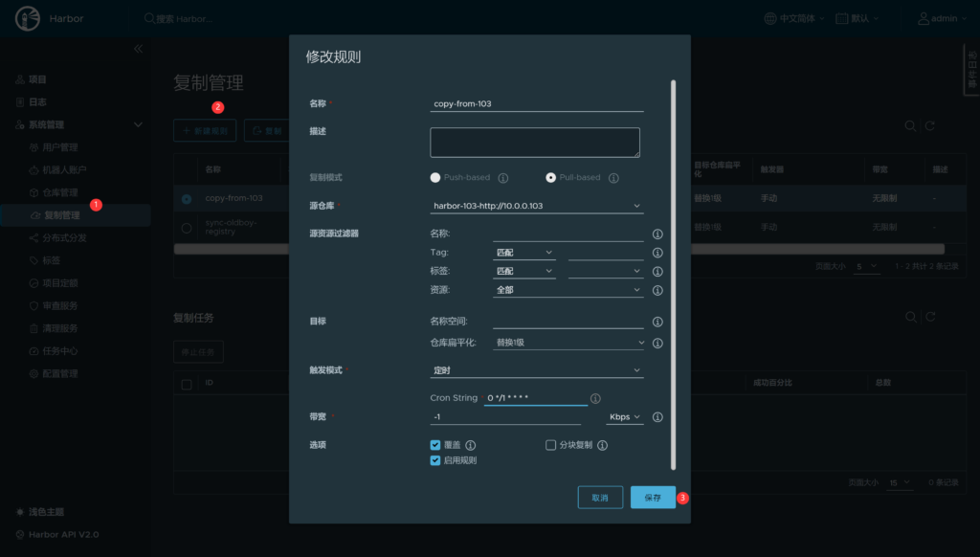This screenshot has height=557, width=980.
Task: Show info for the Tag filter row
Action: [x=657, y=253]
